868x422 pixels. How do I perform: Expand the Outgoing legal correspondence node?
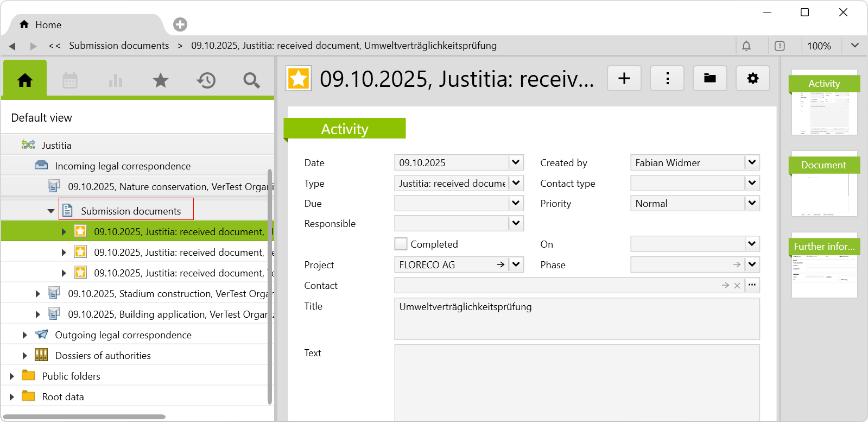[24, 335]
